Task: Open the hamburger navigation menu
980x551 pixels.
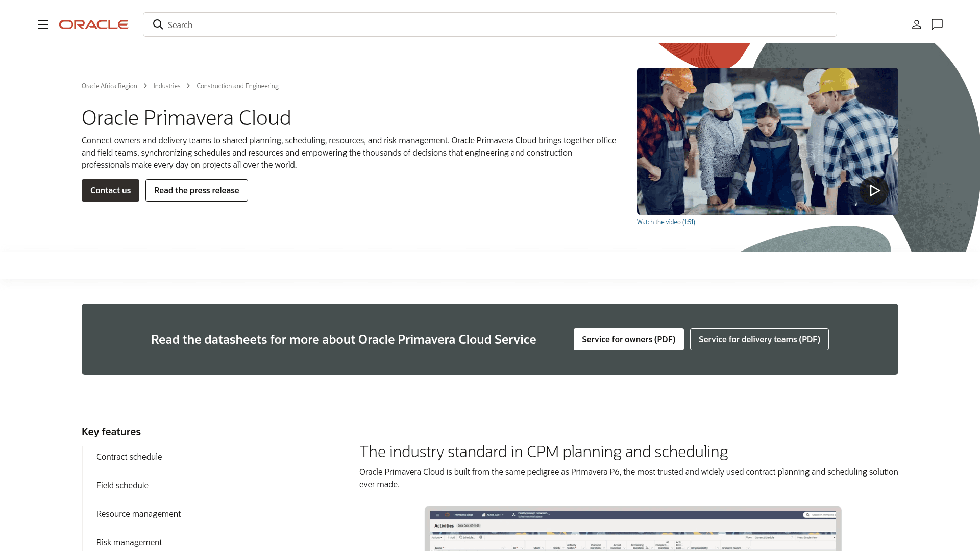Action: (x=43, y=24)
